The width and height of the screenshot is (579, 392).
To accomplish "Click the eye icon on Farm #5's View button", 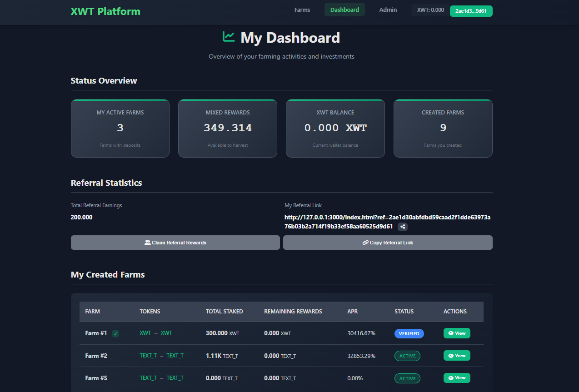I will click(451, 377).
